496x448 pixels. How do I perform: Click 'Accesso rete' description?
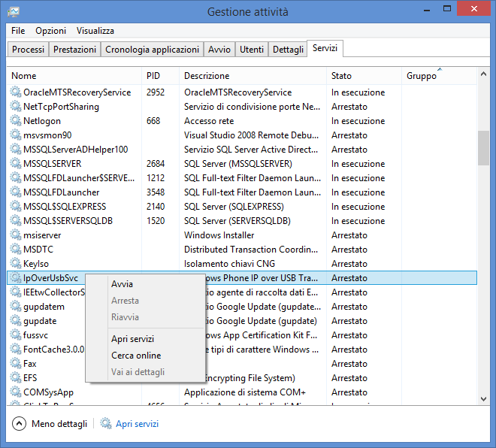click(209, 121)
